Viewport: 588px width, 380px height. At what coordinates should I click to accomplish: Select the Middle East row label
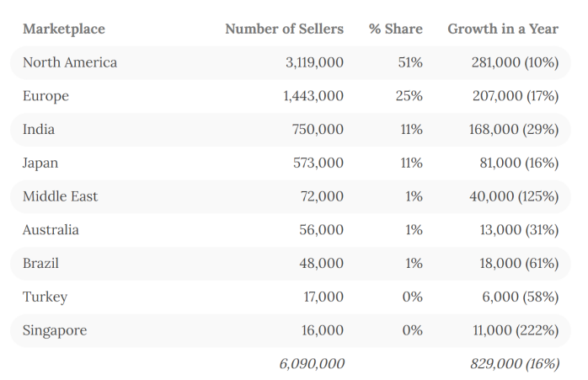pos(60,196)
